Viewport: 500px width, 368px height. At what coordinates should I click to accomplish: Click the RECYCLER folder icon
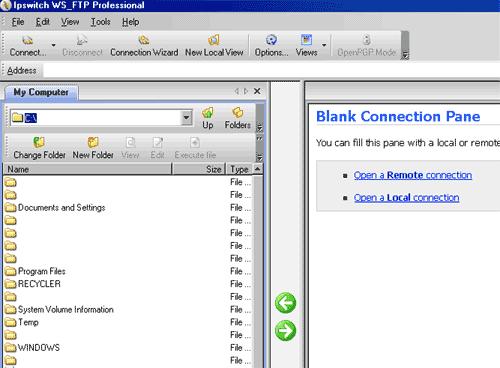(x=11, y=284)
